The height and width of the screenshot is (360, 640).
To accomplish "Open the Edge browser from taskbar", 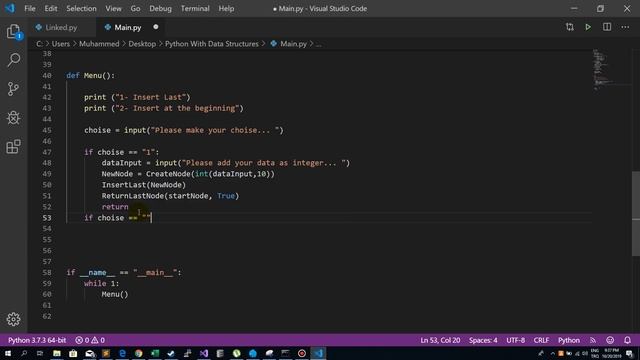I will coord(122,353).
